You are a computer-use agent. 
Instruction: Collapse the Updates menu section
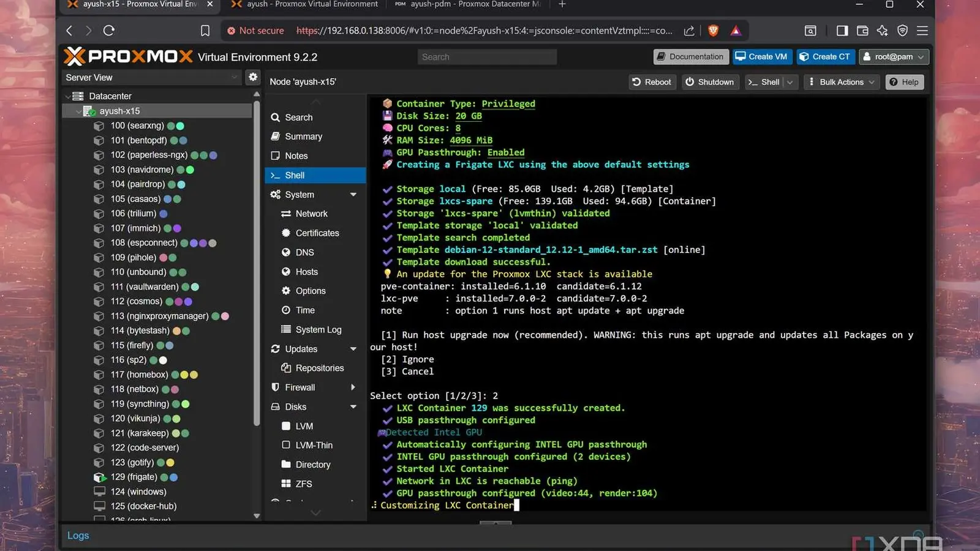click(x=353, y=349)
